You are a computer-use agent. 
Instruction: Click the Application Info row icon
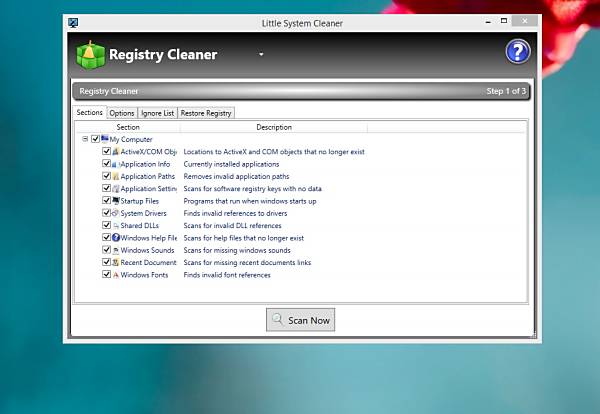tap(116, 164)
